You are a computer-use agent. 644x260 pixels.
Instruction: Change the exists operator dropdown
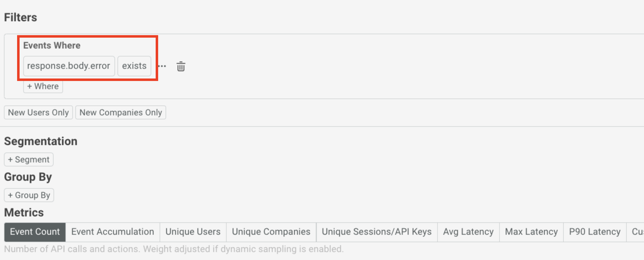tap(134, 66)
